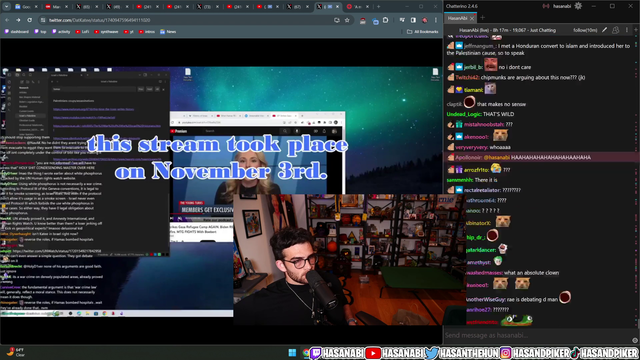This screenshot has width=640, height=360.
Task: Bookmark this page with star icon
Action: [347, 20]
